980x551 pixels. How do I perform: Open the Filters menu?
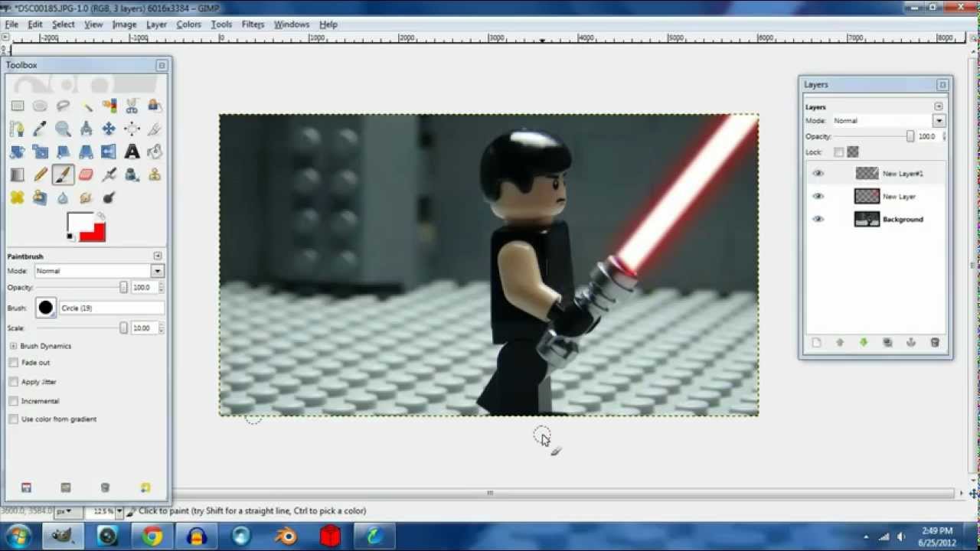coord(253,24)
